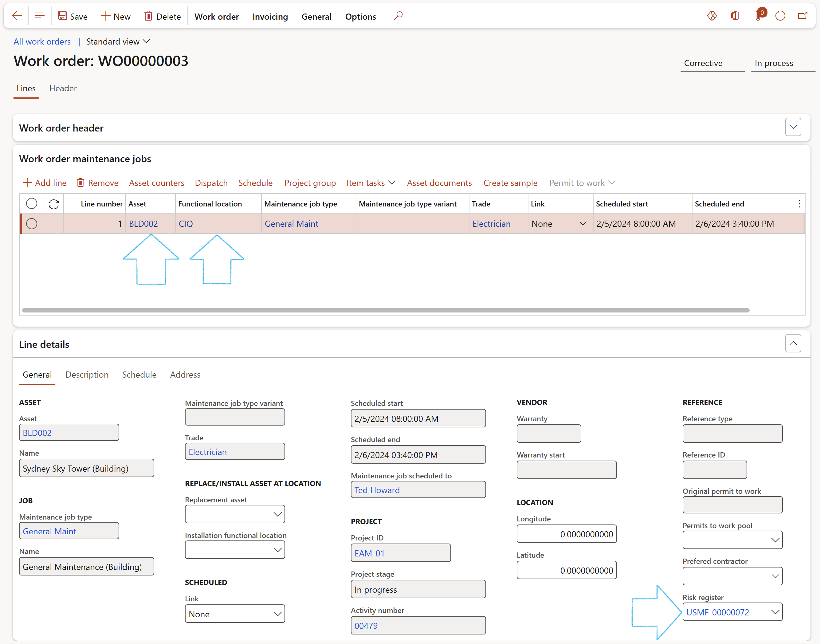Image resolution: width=820 pixels, height=644 pixels.
Task: Expand the Work order header section
Action: [793, 127]
